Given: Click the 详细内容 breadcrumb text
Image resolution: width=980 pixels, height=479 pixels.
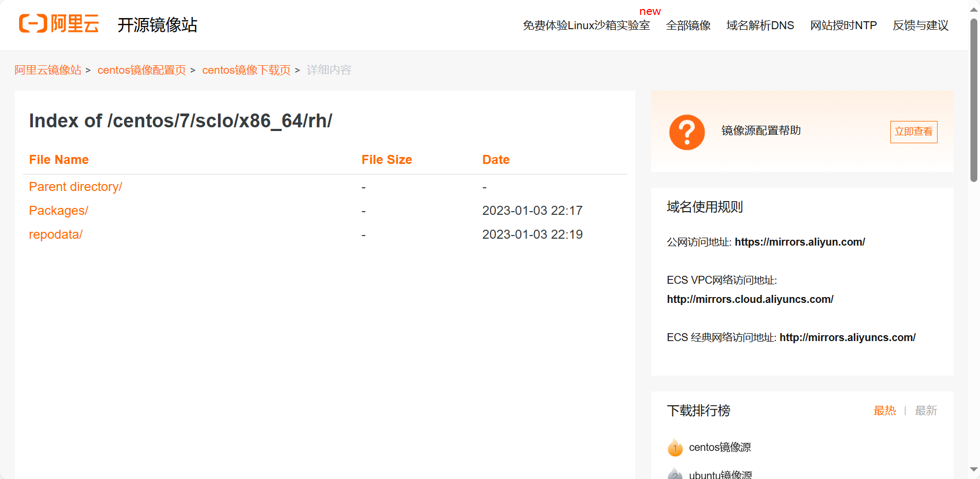Looking at the screenshot, I should point(329,70).
